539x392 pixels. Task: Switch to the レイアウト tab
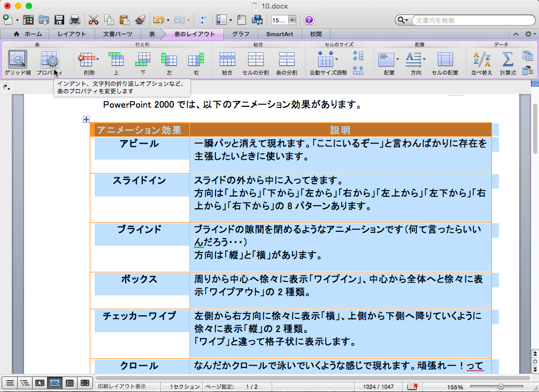click(x=72, y=34)
